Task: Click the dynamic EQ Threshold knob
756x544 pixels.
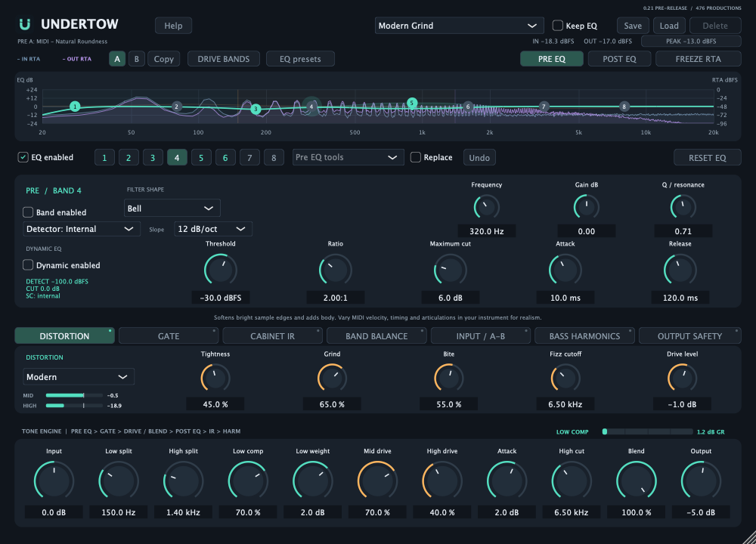Action: click(x=220, y=270)
